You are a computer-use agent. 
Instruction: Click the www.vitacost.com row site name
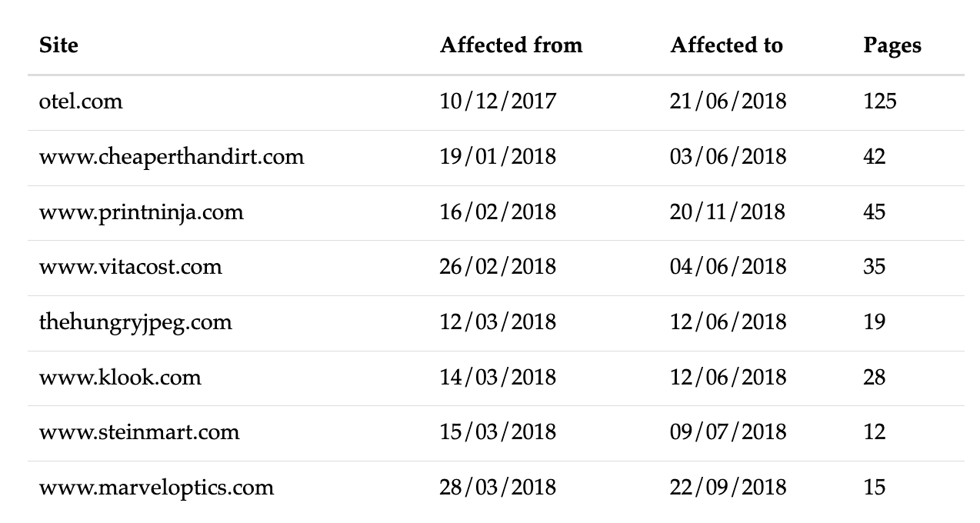tap(131, 267)
